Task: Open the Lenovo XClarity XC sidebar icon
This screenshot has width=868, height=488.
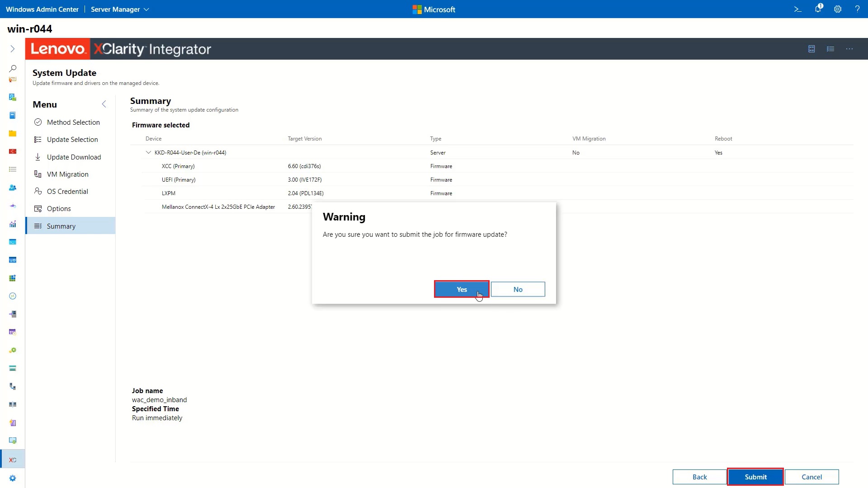Action: click(13, 460)
